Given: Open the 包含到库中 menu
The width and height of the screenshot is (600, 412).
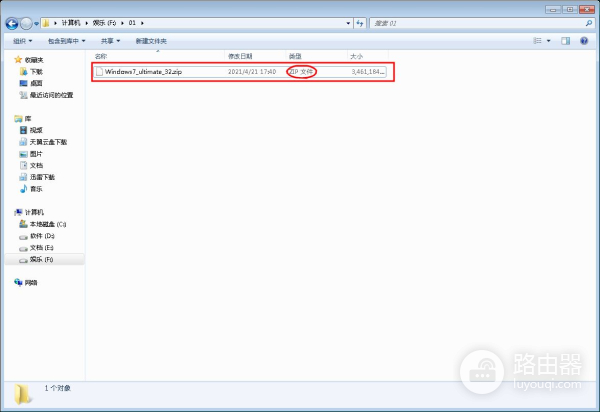Looking at the screenshot, I should (67, 41).
